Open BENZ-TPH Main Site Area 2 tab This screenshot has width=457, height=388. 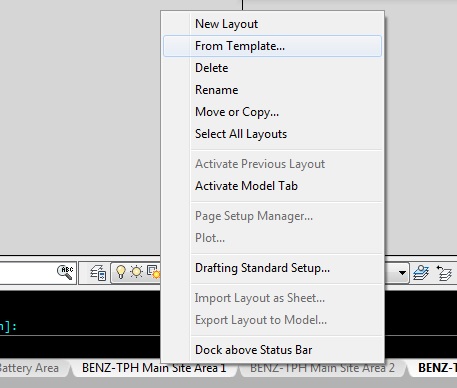tap(322, 368)
